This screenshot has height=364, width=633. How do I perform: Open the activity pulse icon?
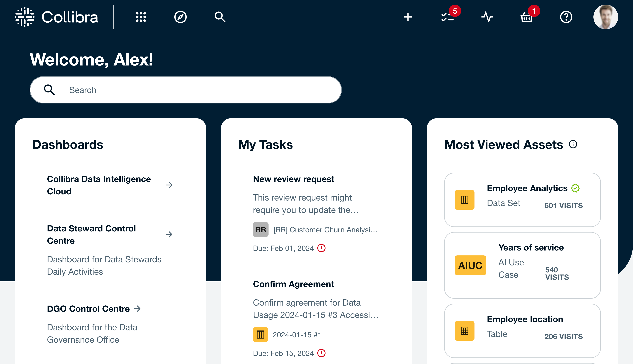[x=487, y=17]
